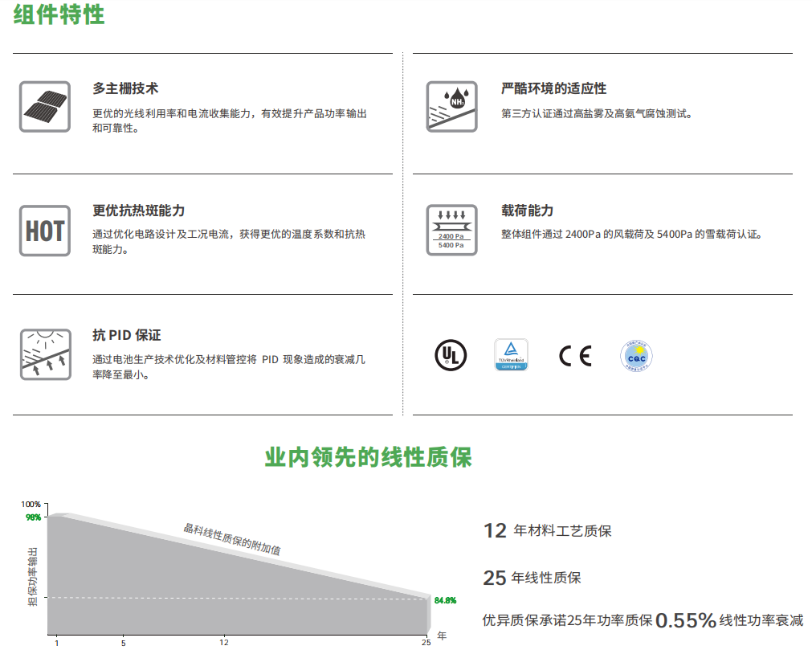
Task: Click the 线性功率衰减 text
Action: pyautogui.click(x=761, y=620)
